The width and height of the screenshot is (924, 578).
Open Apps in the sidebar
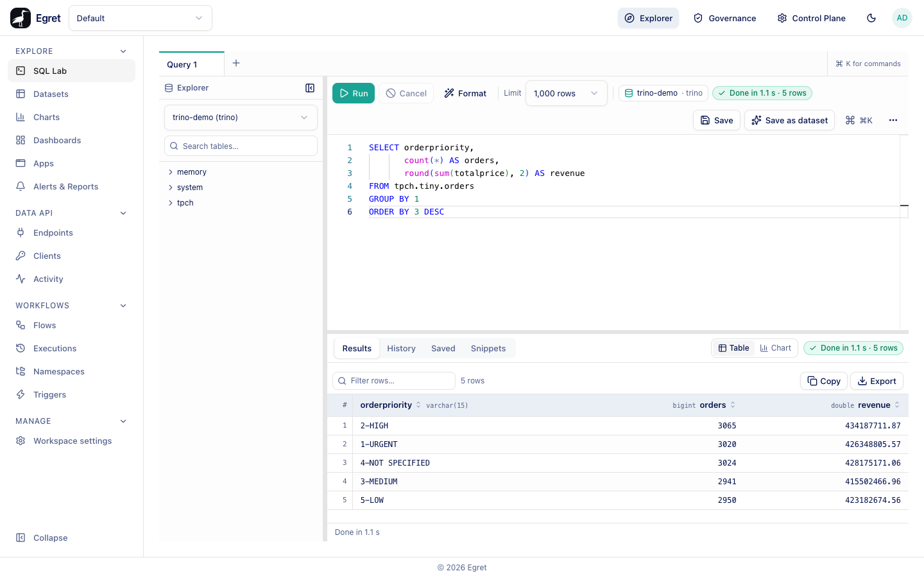tap(71, 163)
